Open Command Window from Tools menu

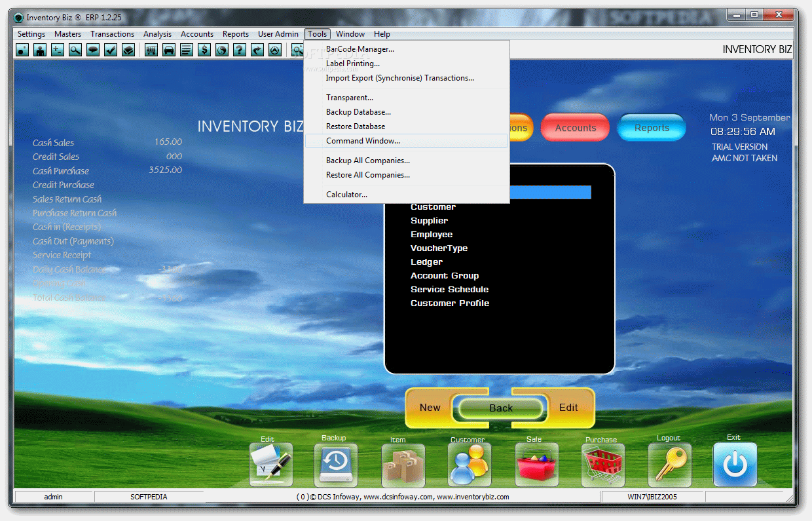[x=407, y=141]
